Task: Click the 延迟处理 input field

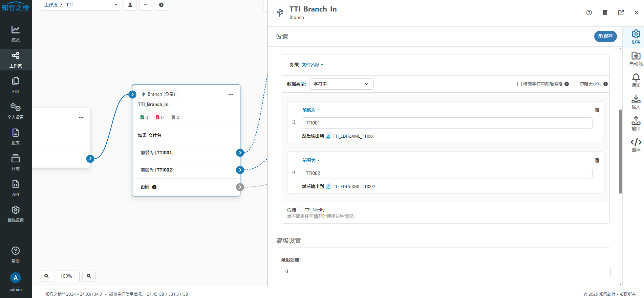Action: click(x=446, y=271)
